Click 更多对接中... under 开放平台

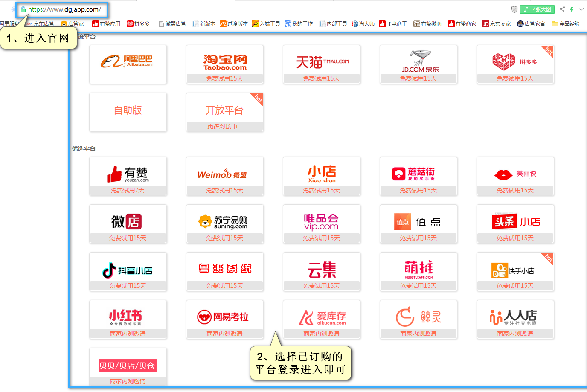(x=225, y=126)
